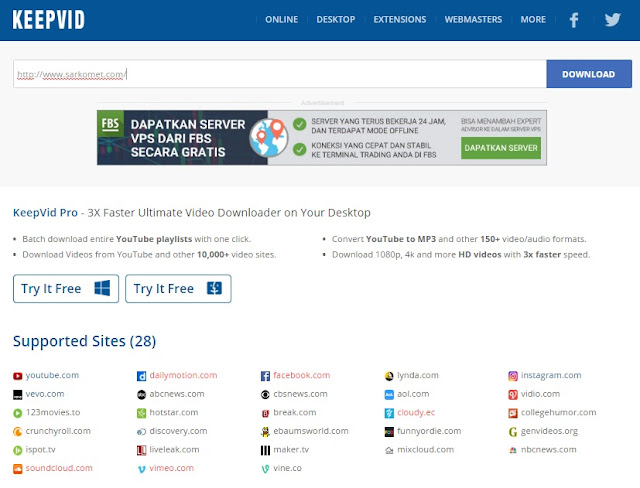Image resolution: width=640 pixels, height=488 pixels.
Task: Open the DESKTOP menu
Action: 336,20
